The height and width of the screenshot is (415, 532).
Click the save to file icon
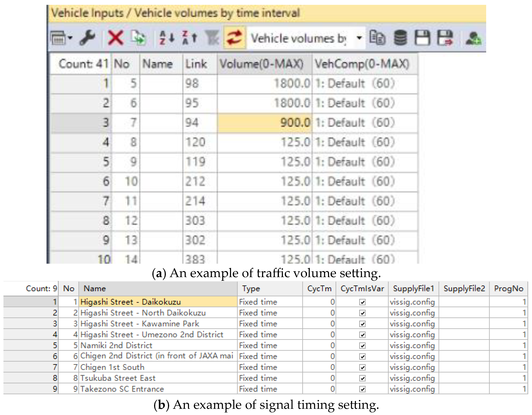[423, 38]
